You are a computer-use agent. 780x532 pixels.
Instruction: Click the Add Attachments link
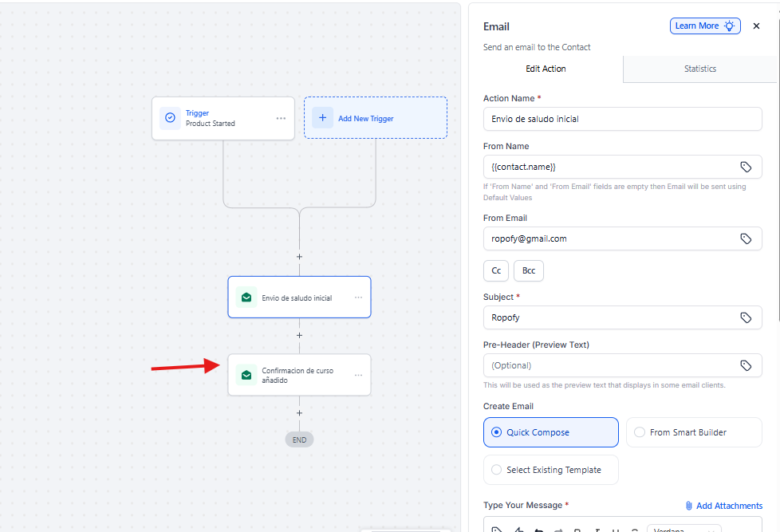(723, 506)
